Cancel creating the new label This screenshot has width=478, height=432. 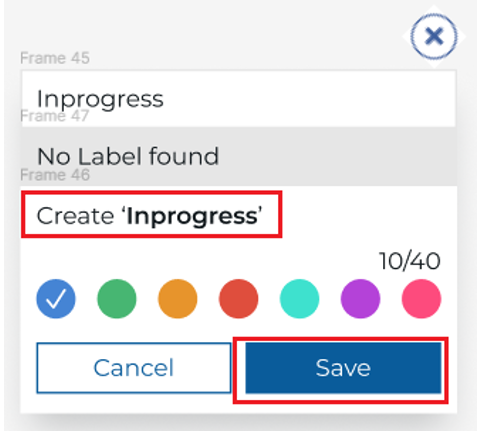(x=134, y=368)
